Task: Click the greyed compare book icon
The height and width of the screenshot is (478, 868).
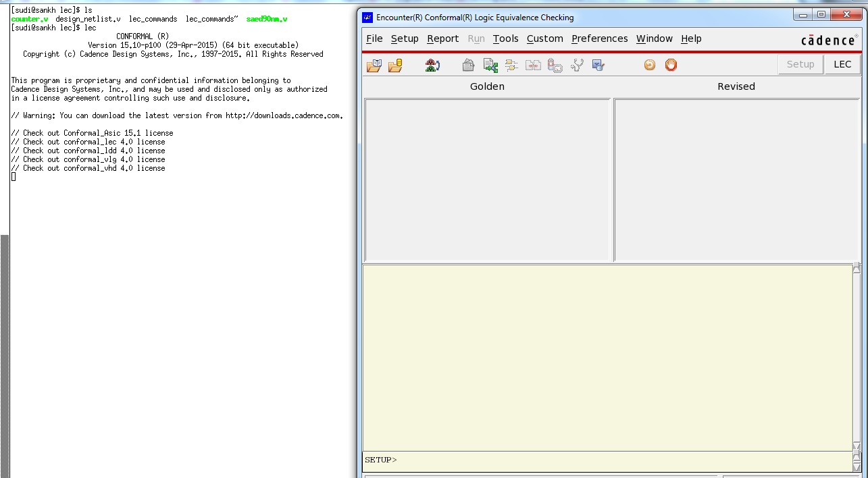Action: coord(534,65)
